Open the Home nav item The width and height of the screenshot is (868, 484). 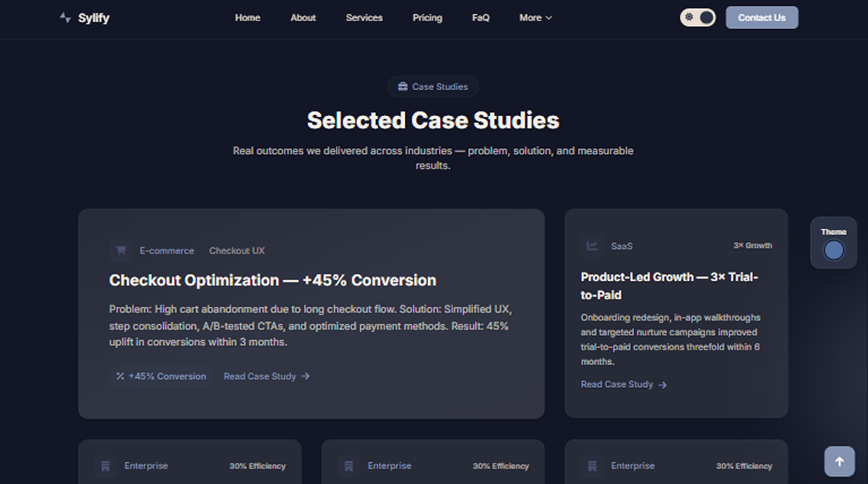(x=247, y=18)
